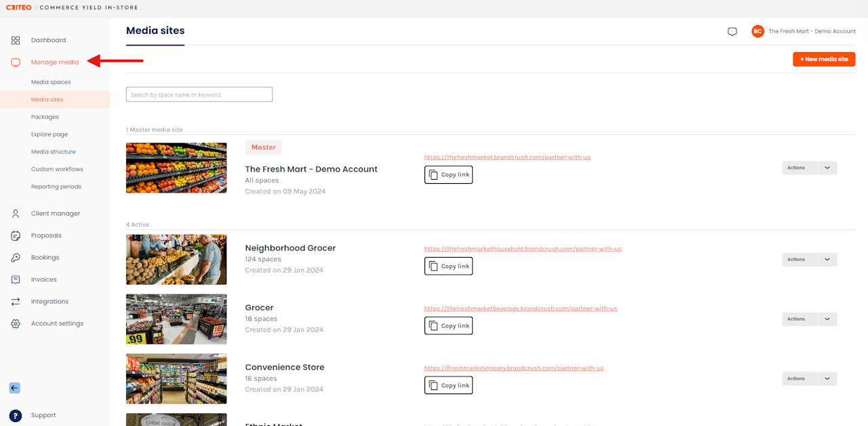Open thefreshmarkethousehold.brandcrush.com link
This screenshot has height=426, width=868.
523,249
